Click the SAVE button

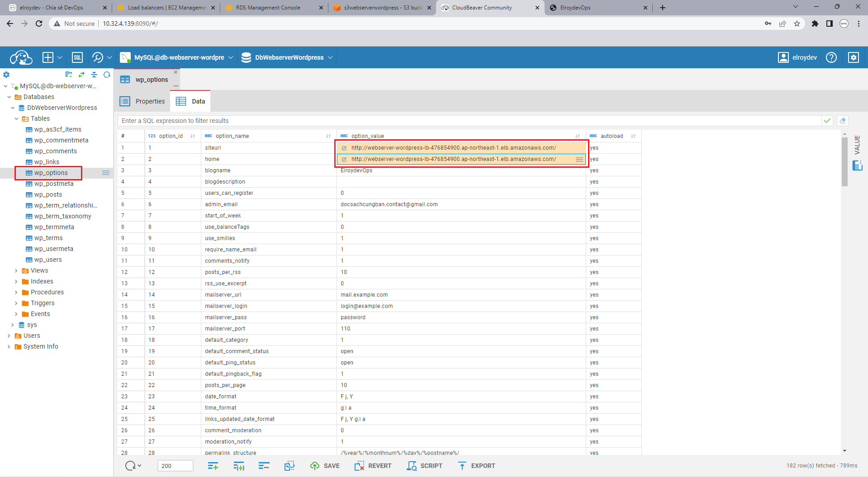(x=325, y=466)
